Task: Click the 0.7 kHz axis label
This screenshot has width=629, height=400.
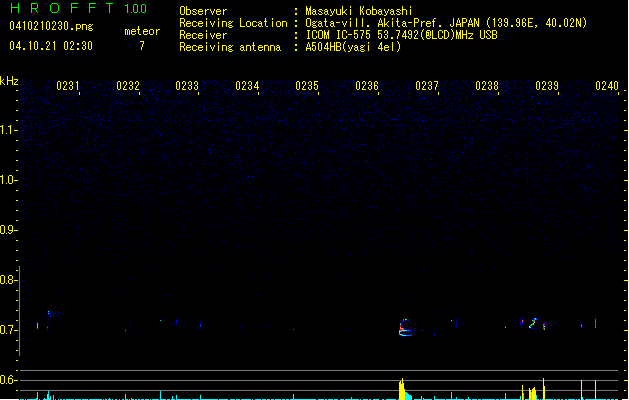Action: (x=8, y=330)
